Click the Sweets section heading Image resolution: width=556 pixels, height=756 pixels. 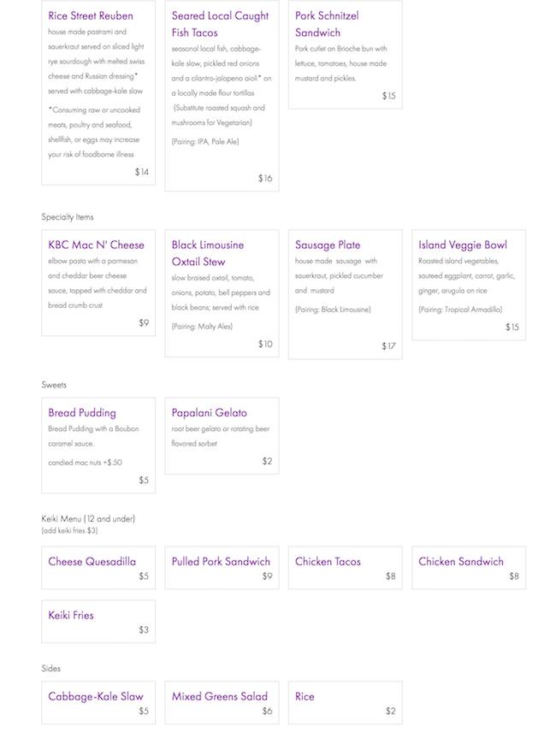click(x=54, y=385)
